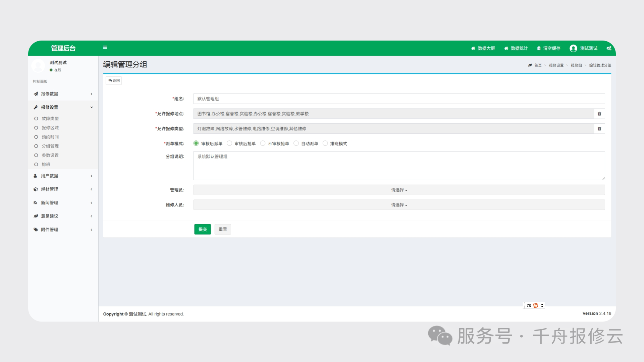This screenshot has width=644, height=362.
Task: Navigate to 首页 via breadcrumb
Action: point(538,65)
